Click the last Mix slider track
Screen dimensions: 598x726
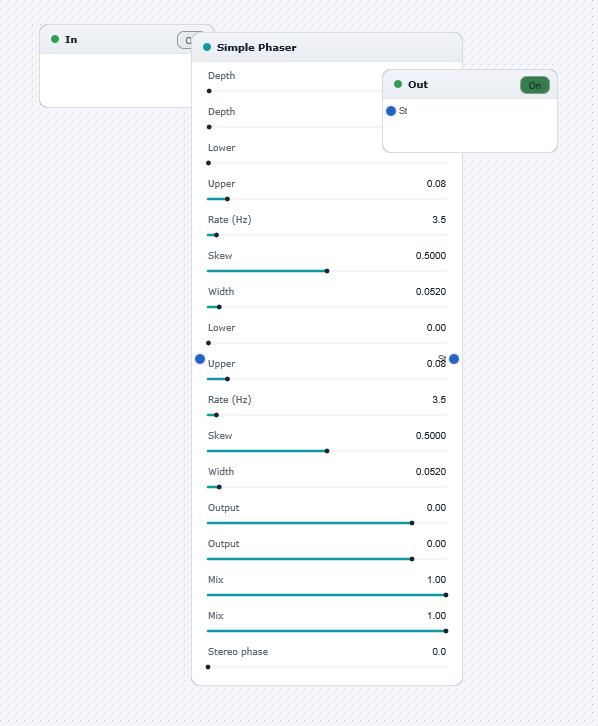pyautogui.click(x=327, y=631)
